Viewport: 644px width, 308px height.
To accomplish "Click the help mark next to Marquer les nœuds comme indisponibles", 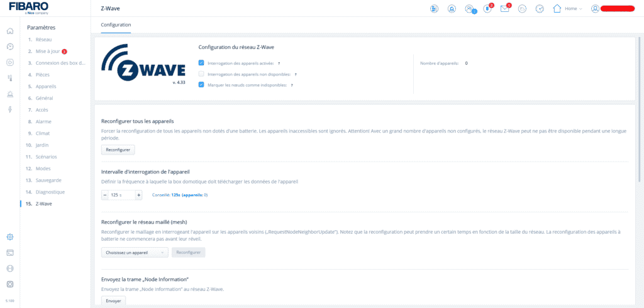I will click(x=292, y=85).
